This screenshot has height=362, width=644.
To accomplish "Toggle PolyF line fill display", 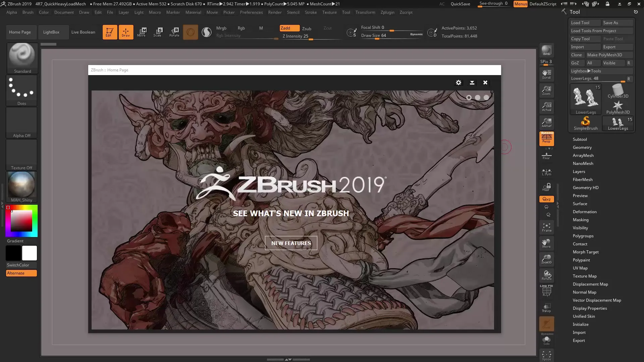I will [546, 291].
